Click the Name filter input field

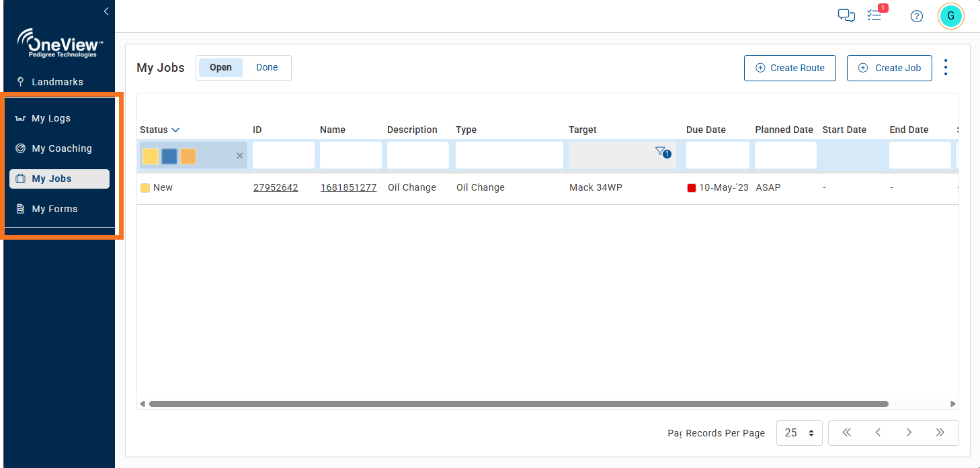point(351,155)
